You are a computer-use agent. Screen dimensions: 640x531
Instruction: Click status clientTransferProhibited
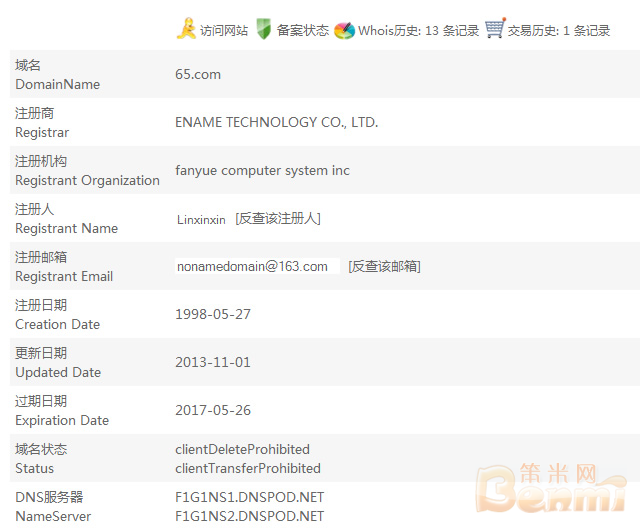(248, 469)
